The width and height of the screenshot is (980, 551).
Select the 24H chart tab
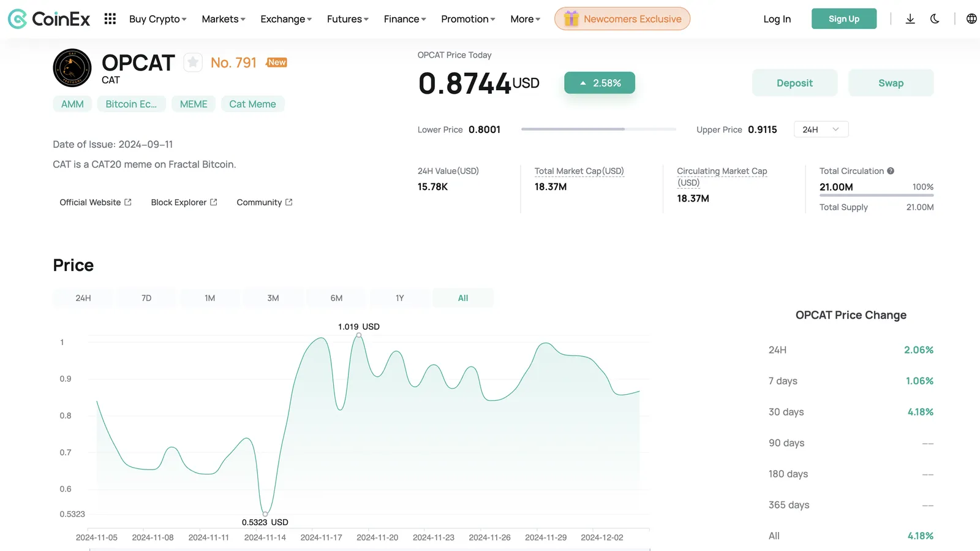pos(83,298)
